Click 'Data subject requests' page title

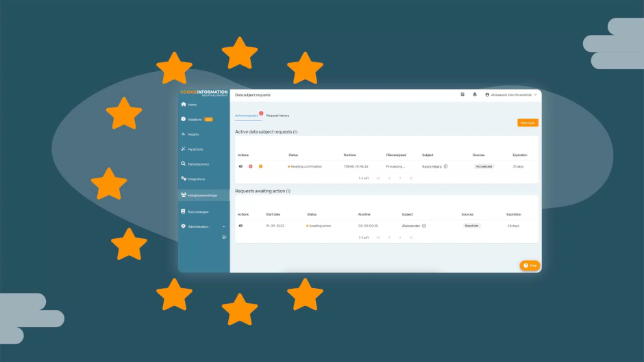click(x=253, y=95)
